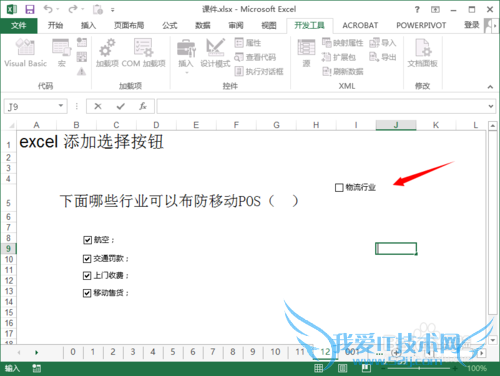Switch to the POWERPIVOT tab
500x376 pixels.
point(421,25)
